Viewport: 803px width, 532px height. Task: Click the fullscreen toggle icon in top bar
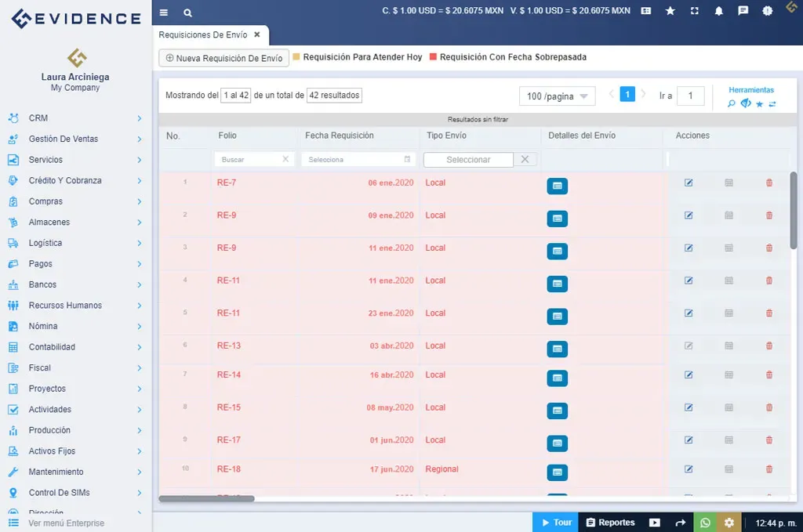point(693,11)
